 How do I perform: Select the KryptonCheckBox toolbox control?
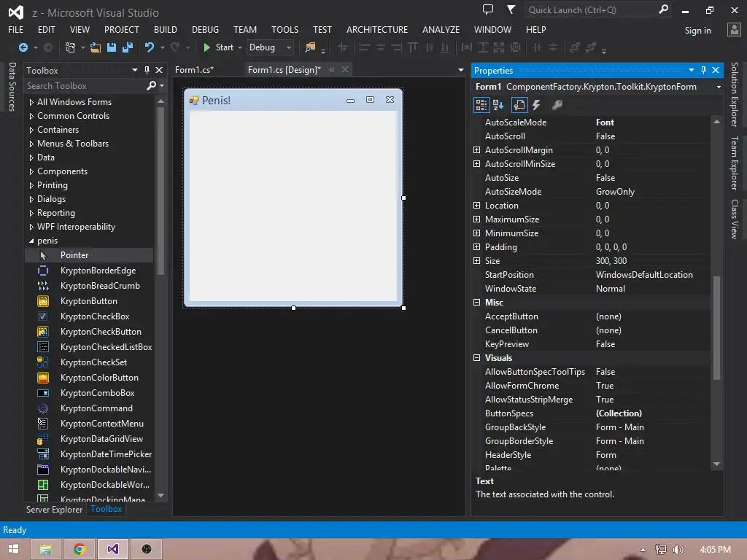coord(89,316)
